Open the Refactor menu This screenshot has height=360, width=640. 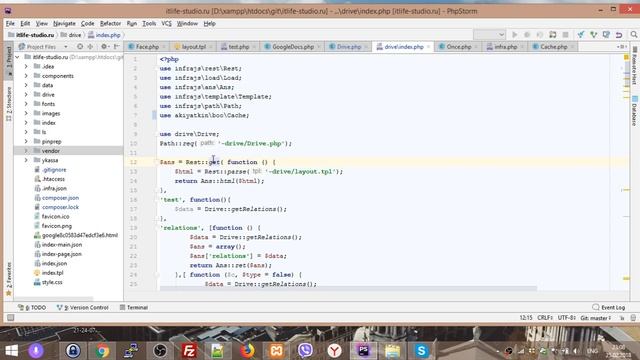click(x=110, y=24)
